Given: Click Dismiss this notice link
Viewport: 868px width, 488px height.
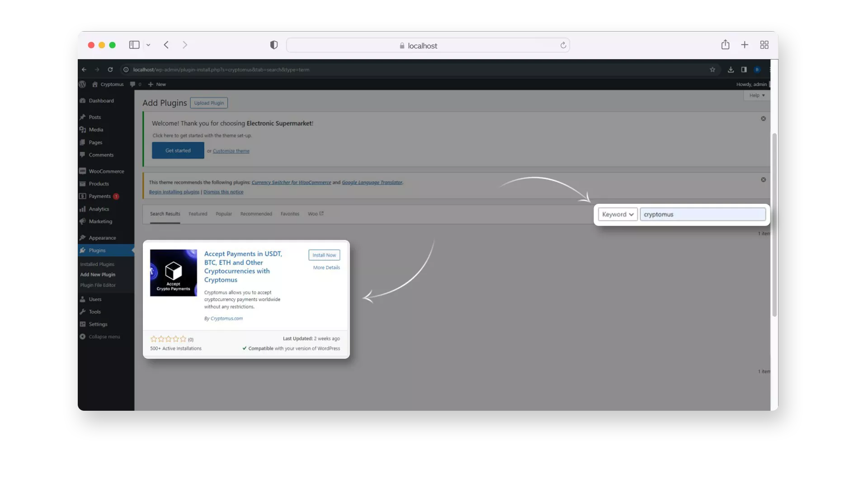Looking at the screenshot, I should (x=223, y=192).
